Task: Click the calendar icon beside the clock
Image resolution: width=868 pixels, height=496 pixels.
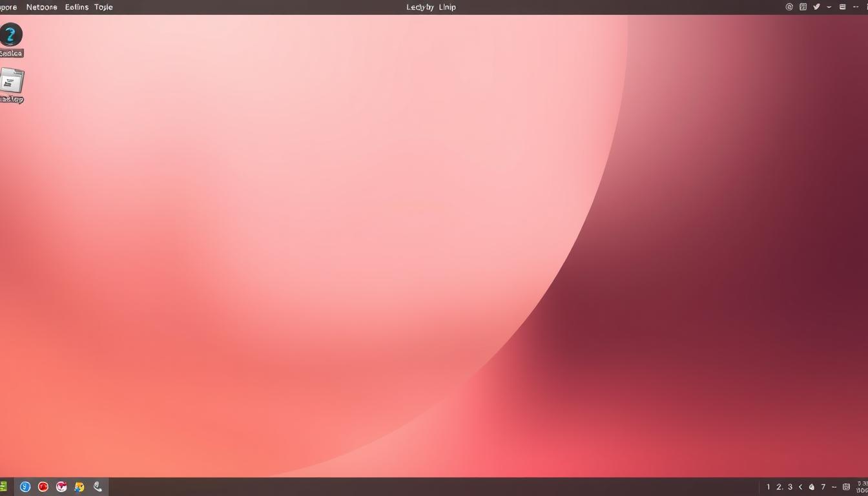Action: [846, 487]
